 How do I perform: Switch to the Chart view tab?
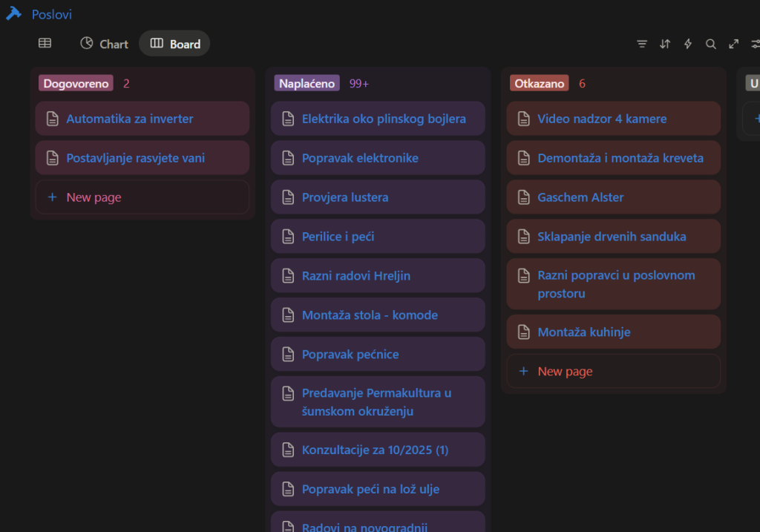click(104, 44)
